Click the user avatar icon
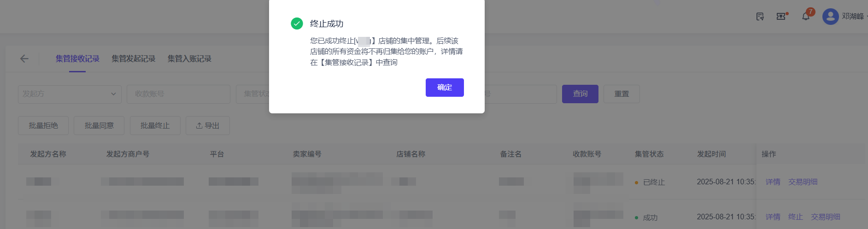Viewport: 868px width, 229px height. pyautogui.click(x=830, y=17)
